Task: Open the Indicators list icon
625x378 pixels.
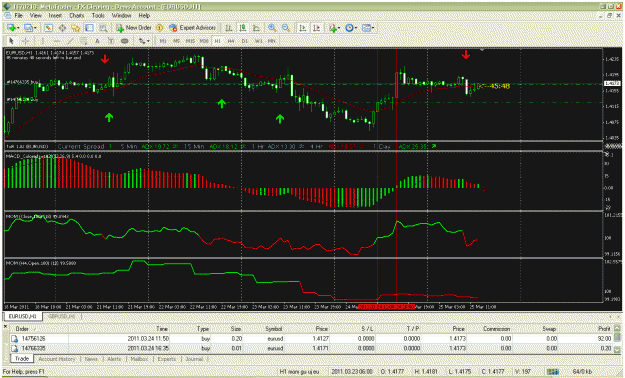Action: [x=332, y=28]
